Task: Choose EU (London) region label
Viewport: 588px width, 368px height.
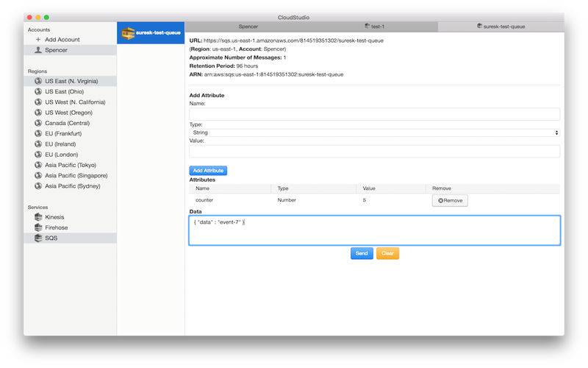Action: (x=62, y=155)
